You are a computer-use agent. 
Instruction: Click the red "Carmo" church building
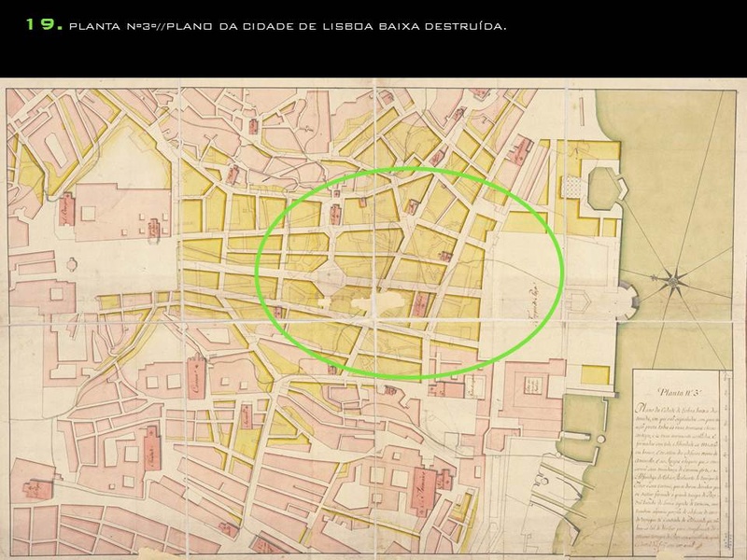196,378
